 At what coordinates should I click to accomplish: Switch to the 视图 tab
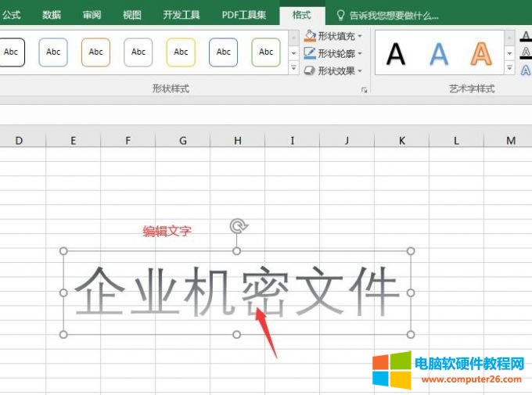coord(132,15)
